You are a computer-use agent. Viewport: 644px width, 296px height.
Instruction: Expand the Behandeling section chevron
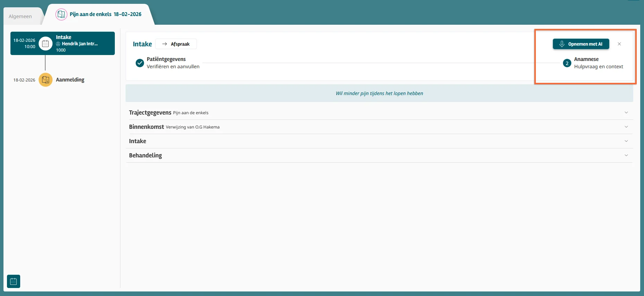626,155
